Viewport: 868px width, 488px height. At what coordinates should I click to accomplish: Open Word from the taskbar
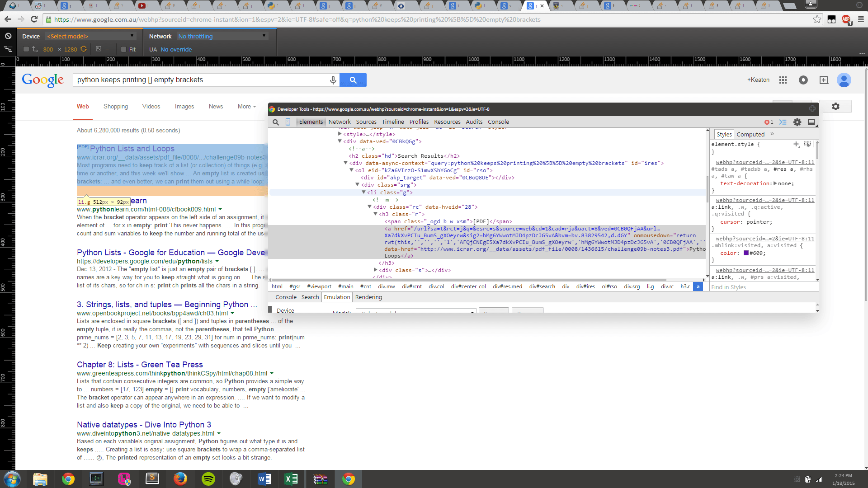click(x=264, y=479)
